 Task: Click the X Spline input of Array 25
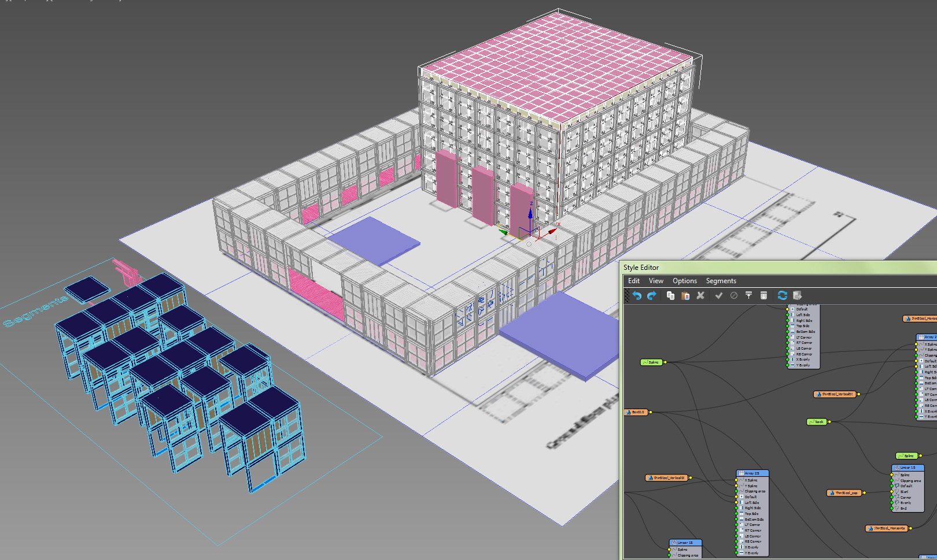coord(752,480)
